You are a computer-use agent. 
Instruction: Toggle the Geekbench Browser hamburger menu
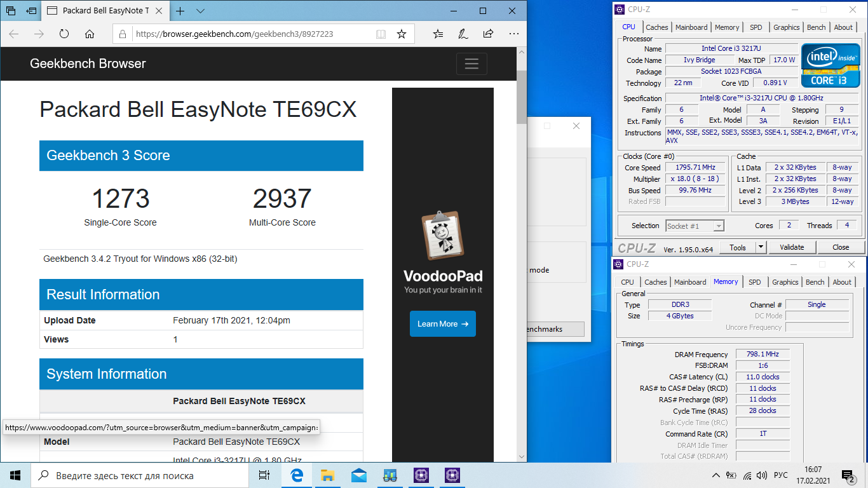[471, 64]
